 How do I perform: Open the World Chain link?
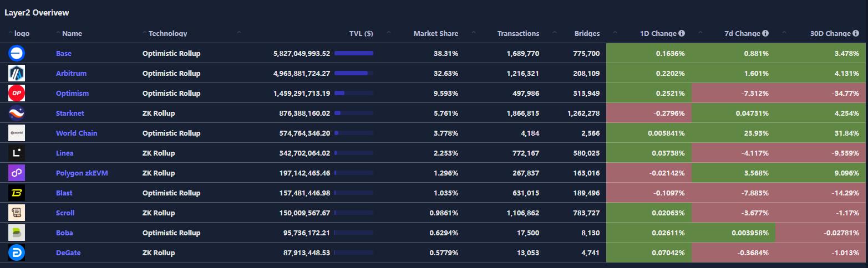(77, 133)
